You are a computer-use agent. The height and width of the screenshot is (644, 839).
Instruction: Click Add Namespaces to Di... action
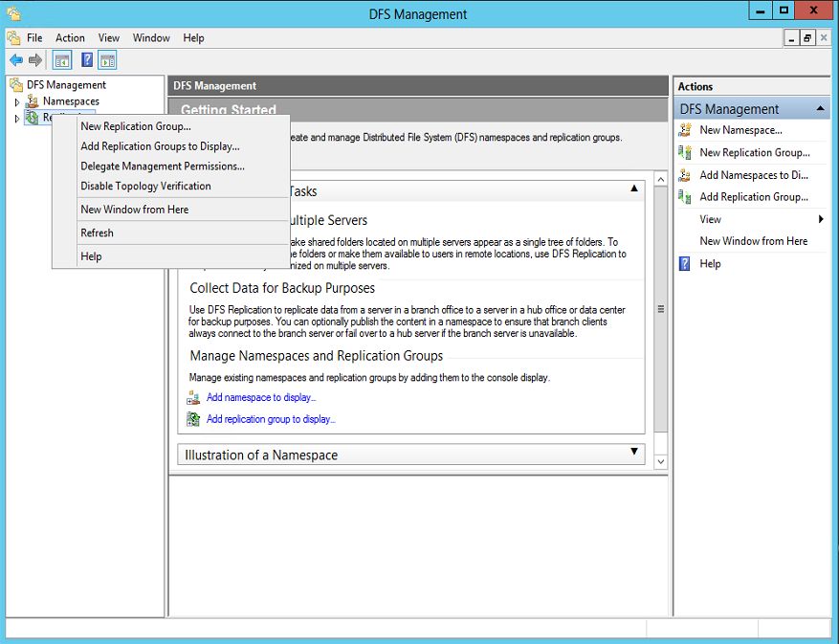pos(754,175)
